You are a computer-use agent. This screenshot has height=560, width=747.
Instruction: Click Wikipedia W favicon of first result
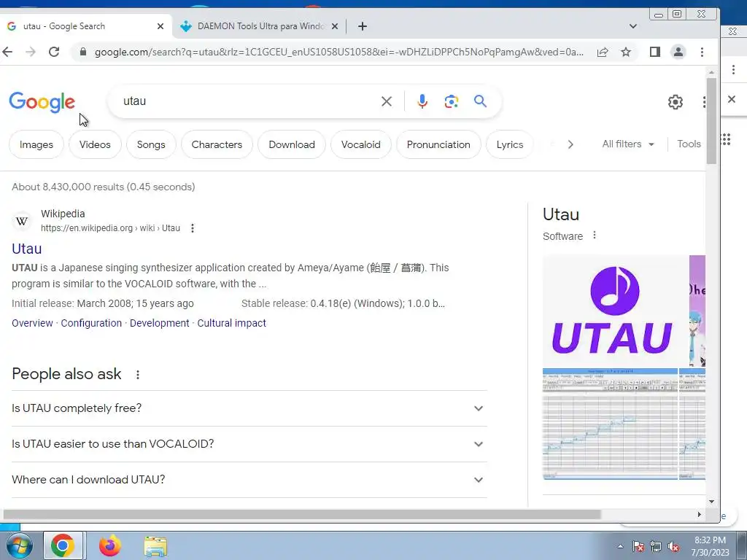pos(22,221)
